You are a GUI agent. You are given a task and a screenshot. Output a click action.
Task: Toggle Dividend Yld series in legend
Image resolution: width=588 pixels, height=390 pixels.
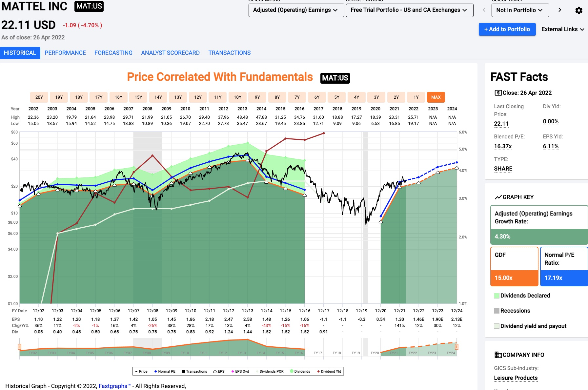[329, 371]
